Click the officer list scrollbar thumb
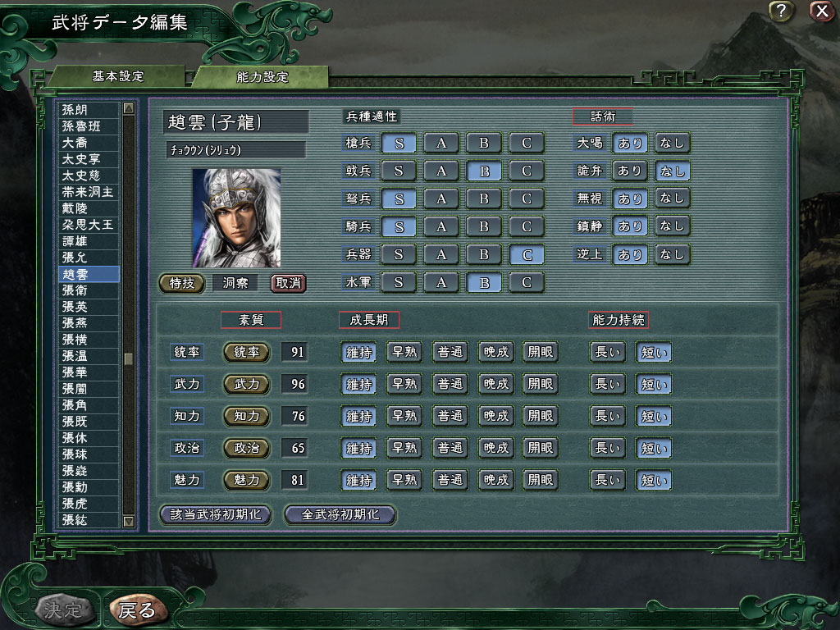 (129, 359)
